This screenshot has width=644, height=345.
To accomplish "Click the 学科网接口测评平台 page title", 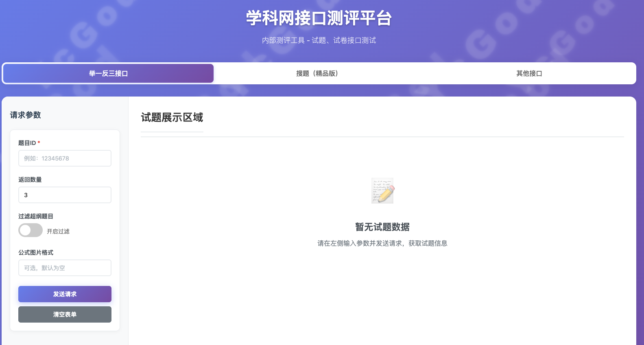I will pyautogui.click(x=319, y=18).
